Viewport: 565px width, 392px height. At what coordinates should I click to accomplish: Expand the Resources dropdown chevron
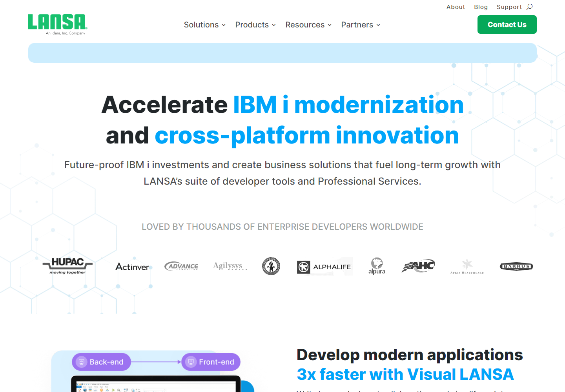coord(330,25)
